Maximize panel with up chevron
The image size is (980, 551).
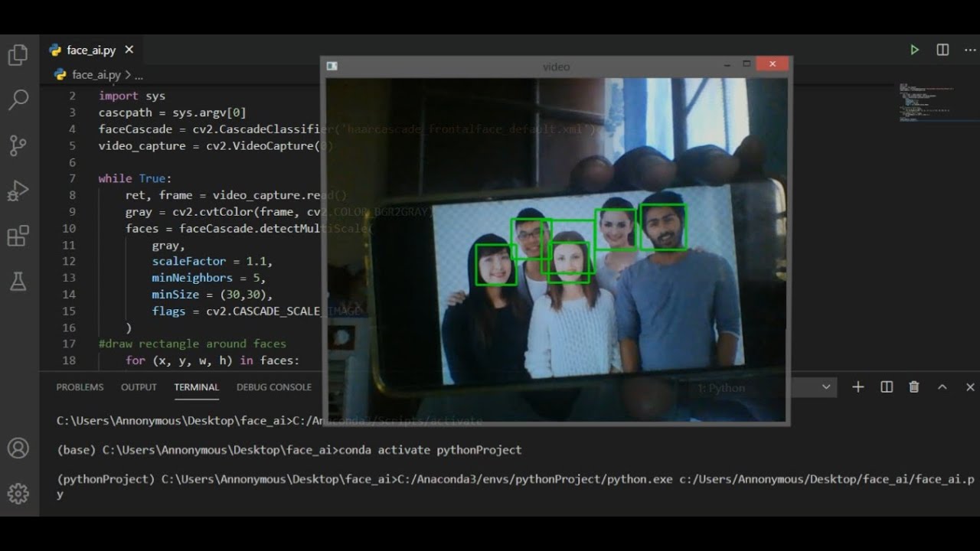coord(942,387)
